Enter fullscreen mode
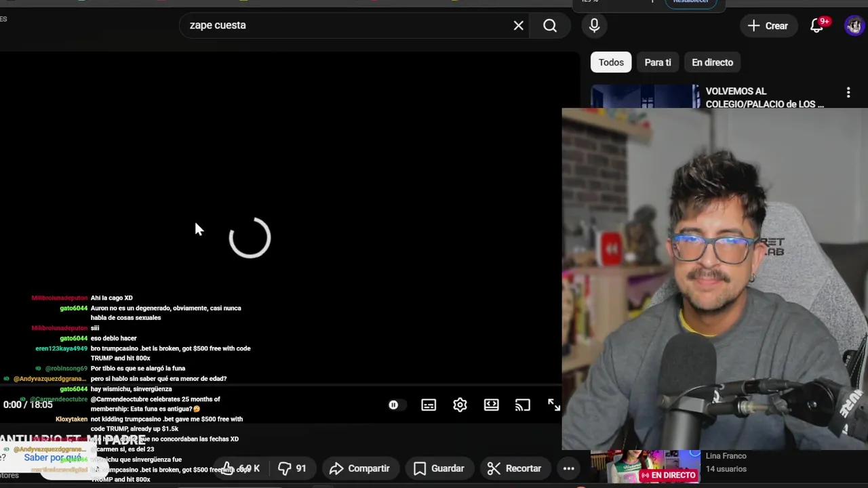The width and height of the screenshot is (868, 488). [x=554, y=405]
